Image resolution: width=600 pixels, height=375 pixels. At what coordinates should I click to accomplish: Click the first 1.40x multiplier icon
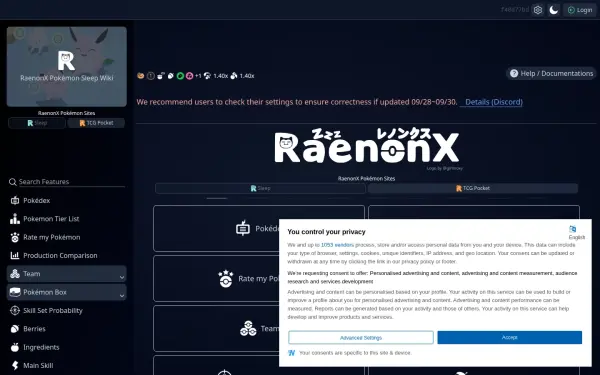point(207,76)
